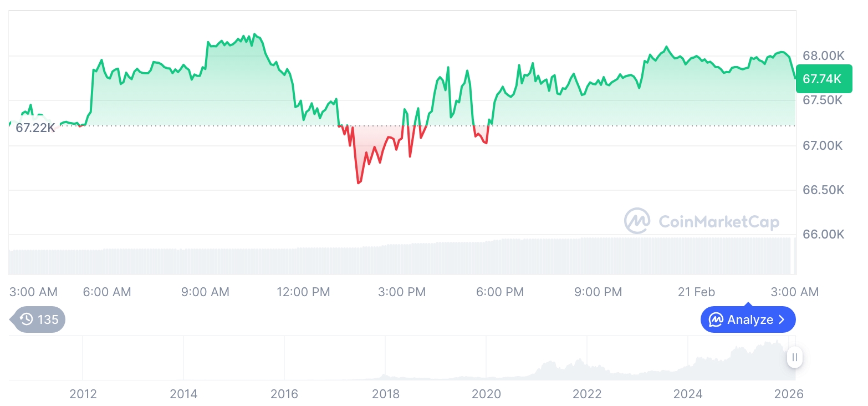Click the number 135 in the events badge

pos(48,319)
